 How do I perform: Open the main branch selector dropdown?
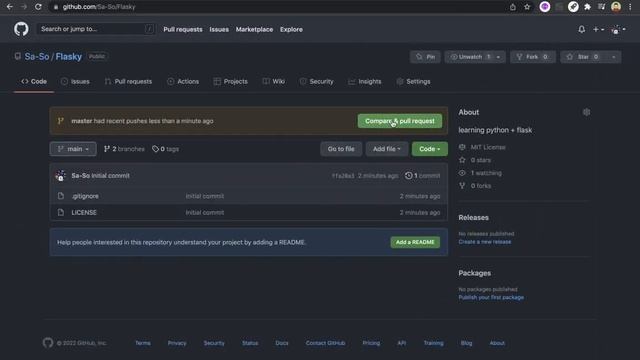click(73, 149)
